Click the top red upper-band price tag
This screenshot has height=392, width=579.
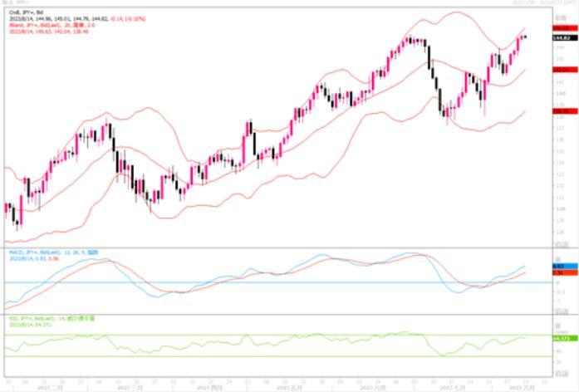(565, 28)
